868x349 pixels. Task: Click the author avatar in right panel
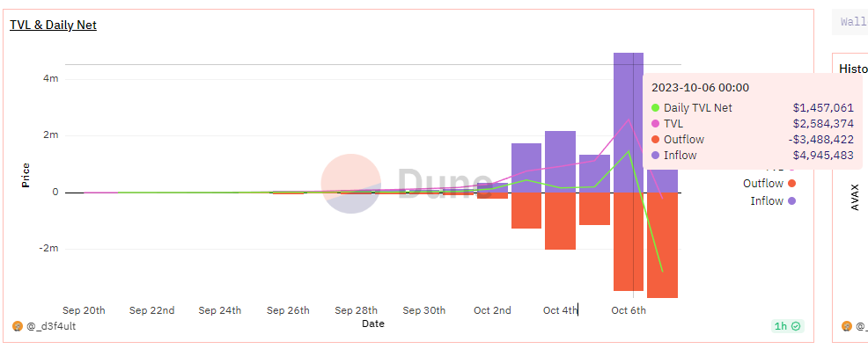click(846, 326)
